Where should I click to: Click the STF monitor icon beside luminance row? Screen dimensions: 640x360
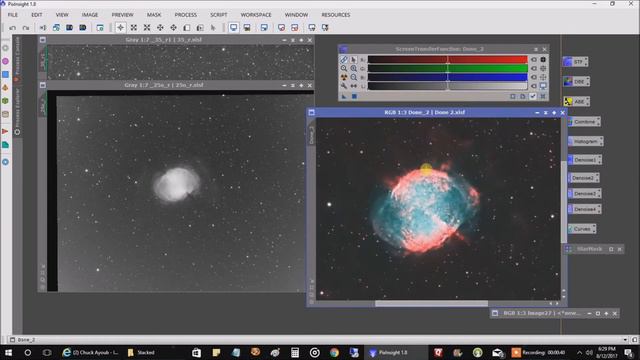543,86
